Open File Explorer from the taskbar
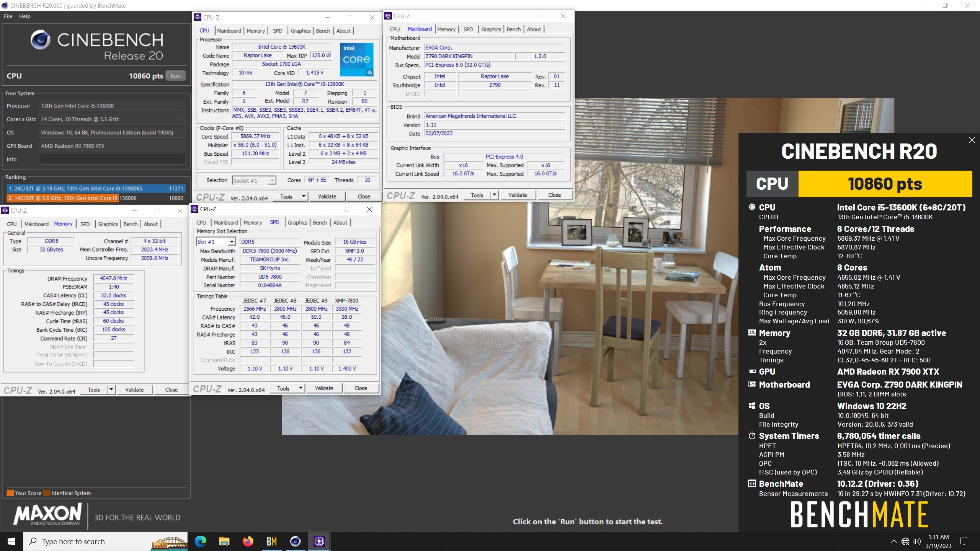 (x=224, y=541)
